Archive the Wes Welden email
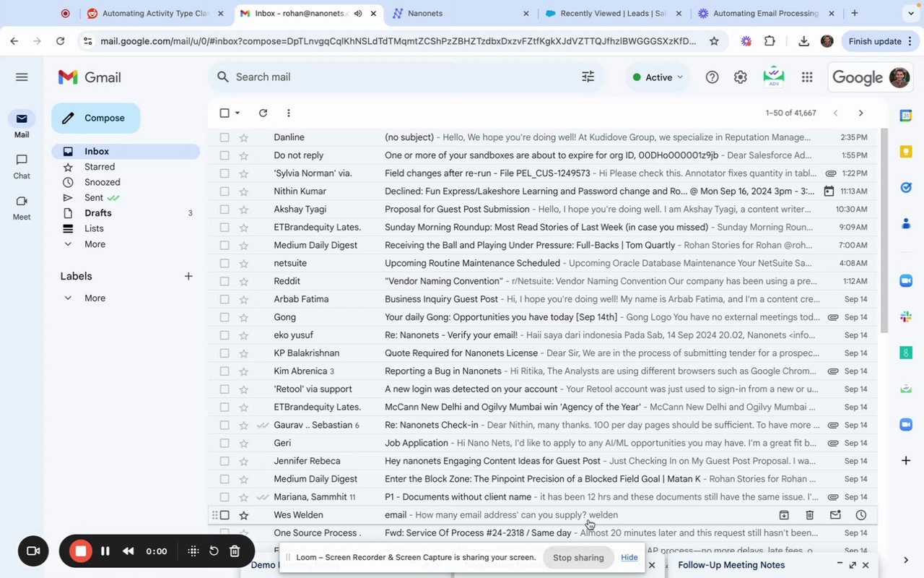924x578 pixels. tap(783, 515)
